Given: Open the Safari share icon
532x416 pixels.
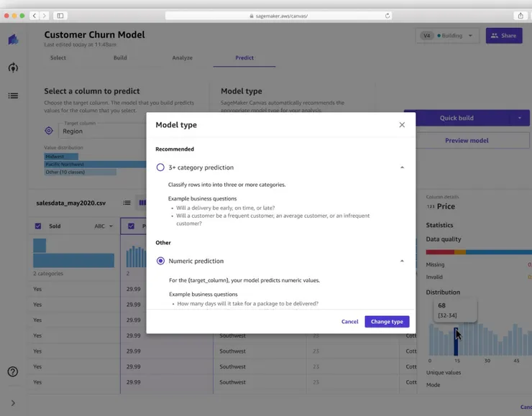Looking at the screenshot, I should point(520,16).
